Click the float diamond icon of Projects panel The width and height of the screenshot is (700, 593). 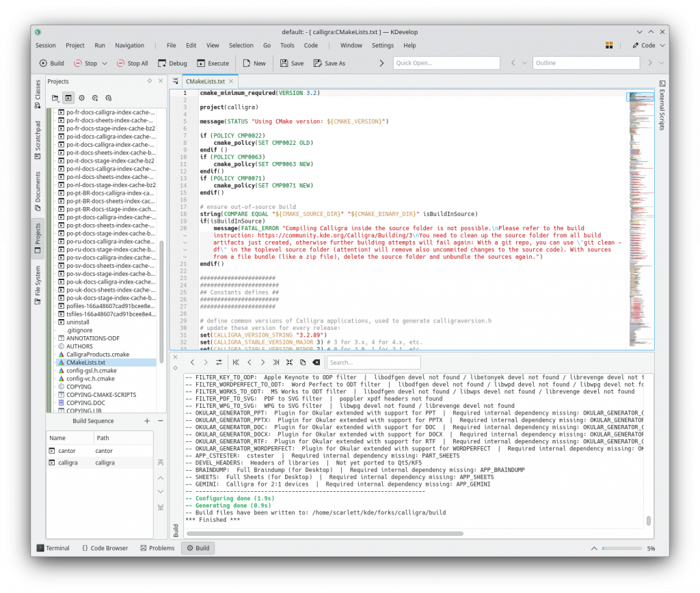click(150, 81)
